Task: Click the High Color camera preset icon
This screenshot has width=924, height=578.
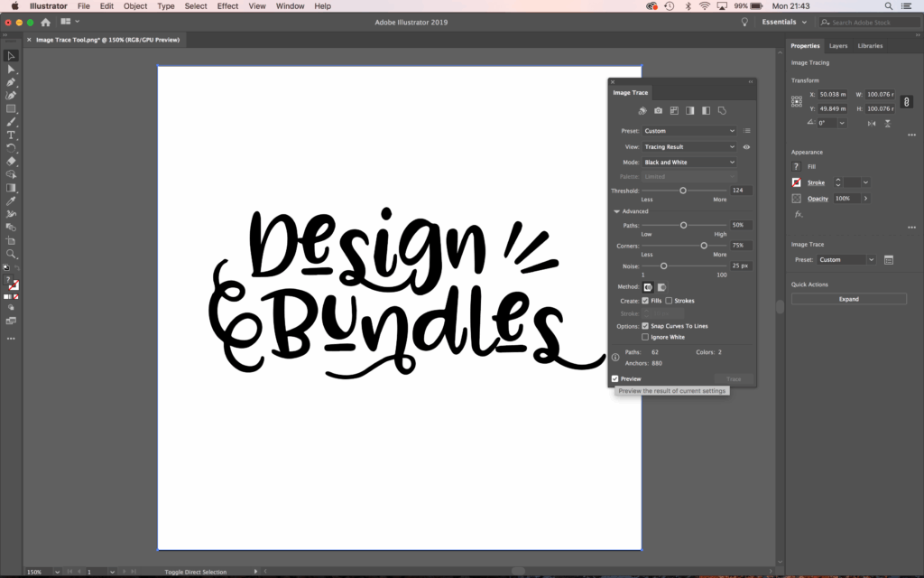Action: coord(658,110)
